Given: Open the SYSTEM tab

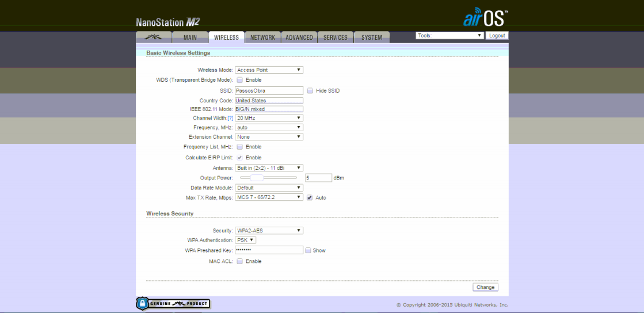Looking at the screenshot, I should (372, 37).
